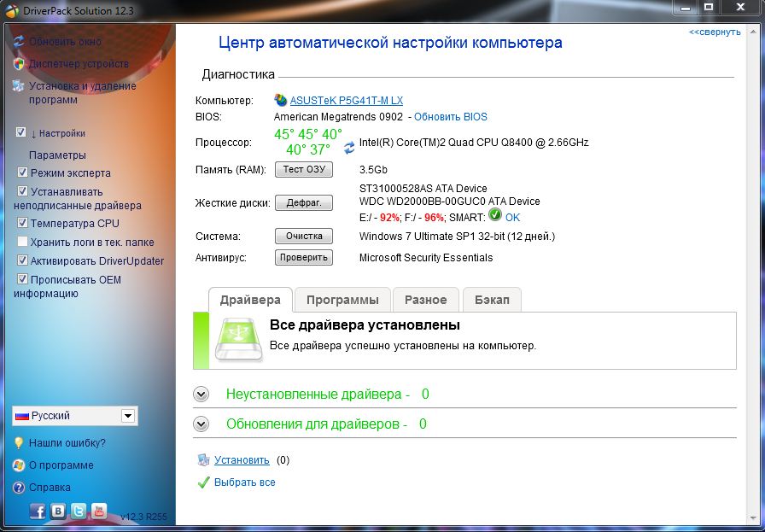Uncheck Режим эксперта option

coord(22,172)
